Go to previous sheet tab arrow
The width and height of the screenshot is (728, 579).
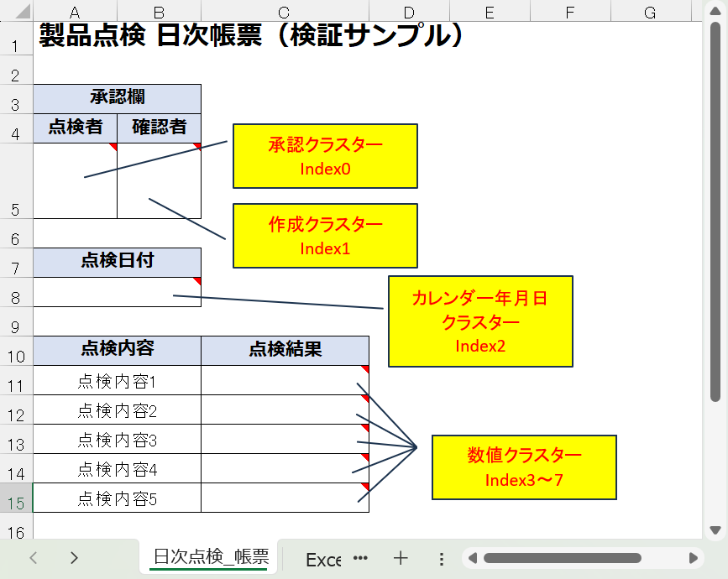pos(34,558)
